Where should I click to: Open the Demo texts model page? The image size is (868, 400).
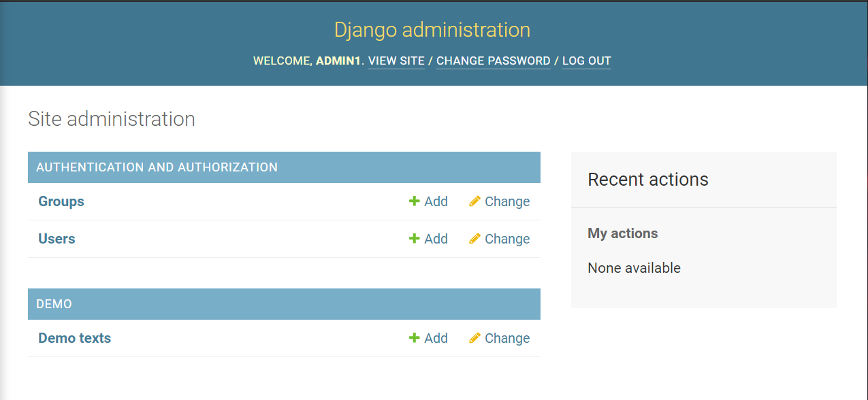click(x=74, y=338)
